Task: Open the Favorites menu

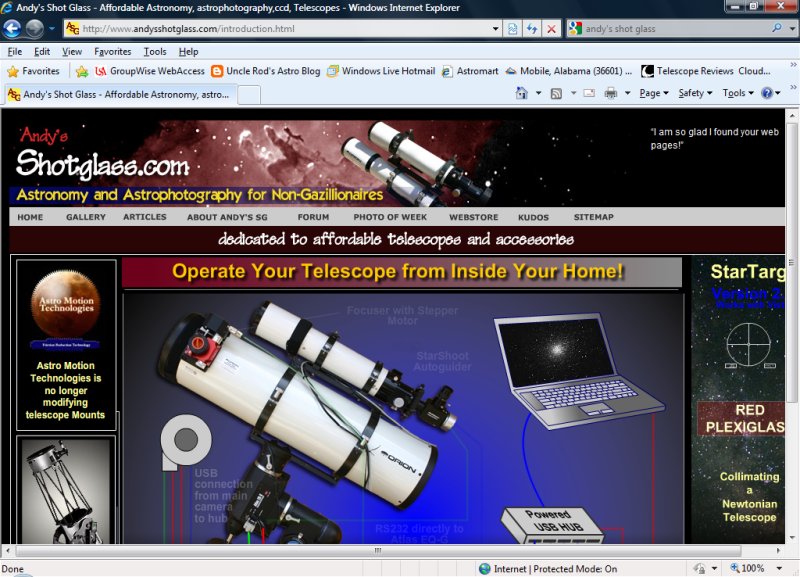Action: click(112, 52)
